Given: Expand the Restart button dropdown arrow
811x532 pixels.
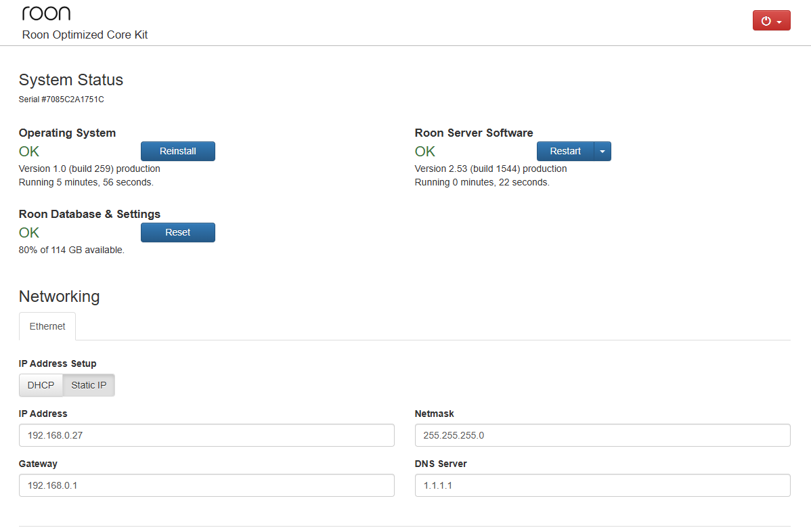Looking at the screenshot, I should click(x=602, y=151).
